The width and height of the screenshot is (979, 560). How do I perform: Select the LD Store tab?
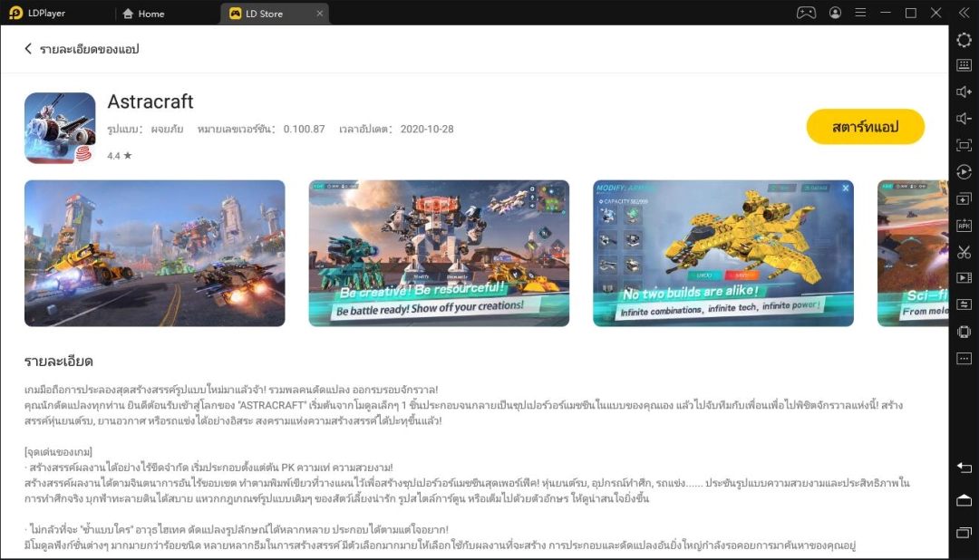click(x=267, y=14)
